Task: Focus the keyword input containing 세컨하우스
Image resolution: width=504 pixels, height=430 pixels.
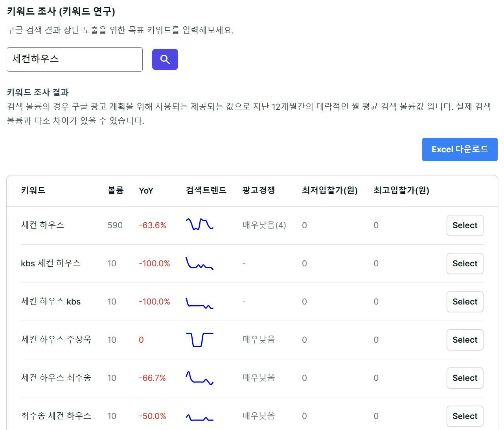Action: click(75, 59)
